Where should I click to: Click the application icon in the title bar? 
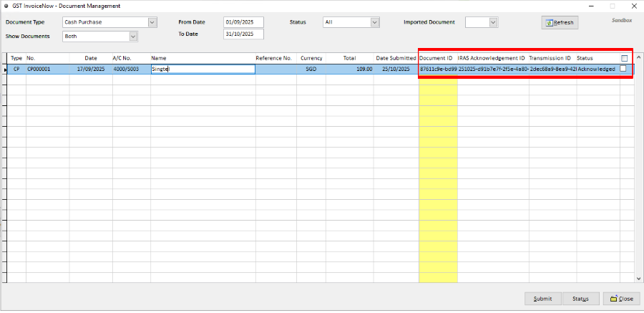(x=6, y=6)
